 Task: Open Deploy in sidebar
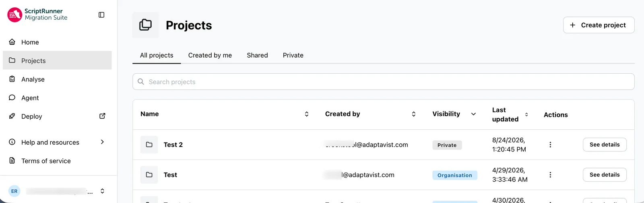click(x=57, y=116)
